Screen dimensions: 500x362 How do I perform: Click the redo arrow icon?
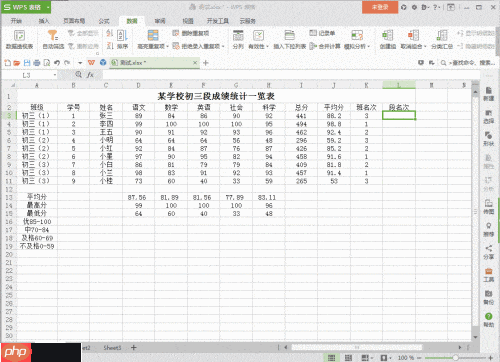point(67,63)
